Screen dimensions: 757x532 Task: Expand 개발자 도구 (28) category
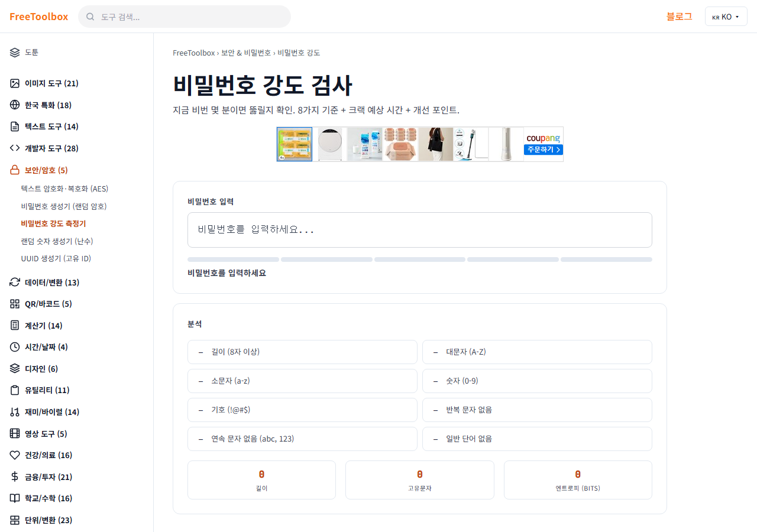(51, 148)
